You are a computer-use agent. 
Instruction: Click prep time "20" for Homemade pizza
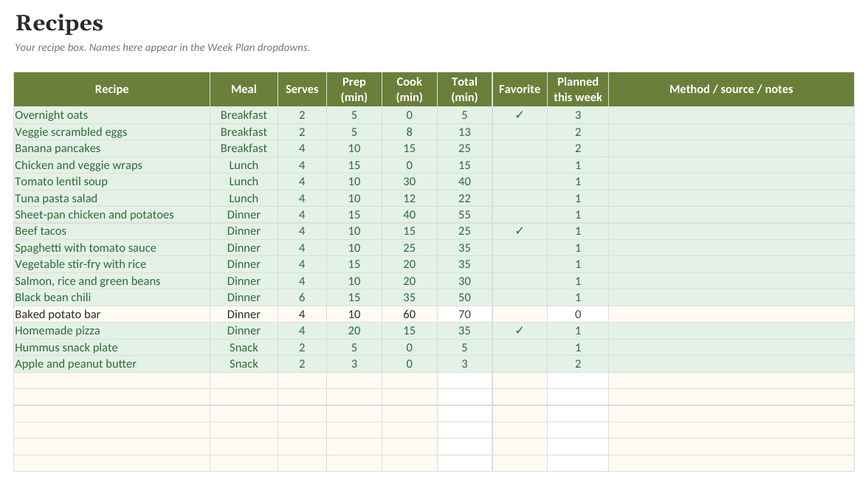[x=354, y=331]
